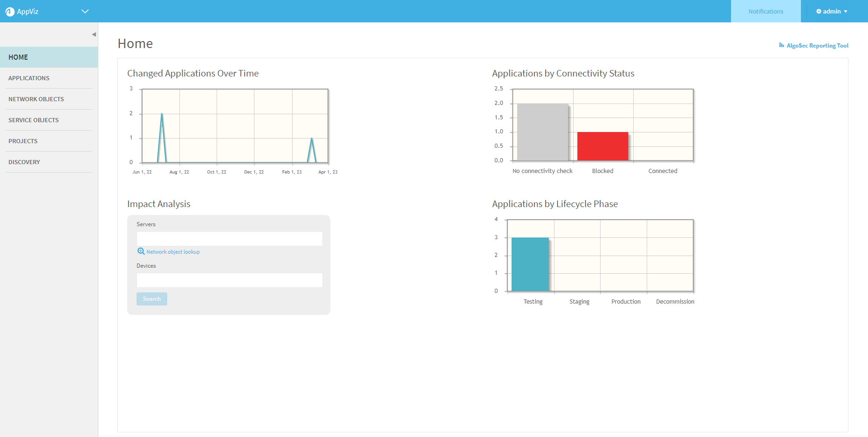Select Service Objects from the sidebar
The image size is (868, 437).
(34, 120)
